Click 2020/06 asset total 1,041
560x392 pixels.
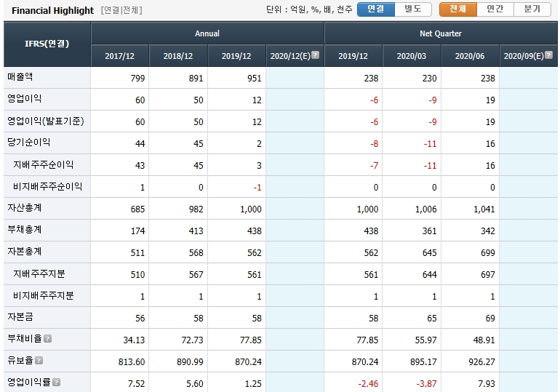pos(484,209)
